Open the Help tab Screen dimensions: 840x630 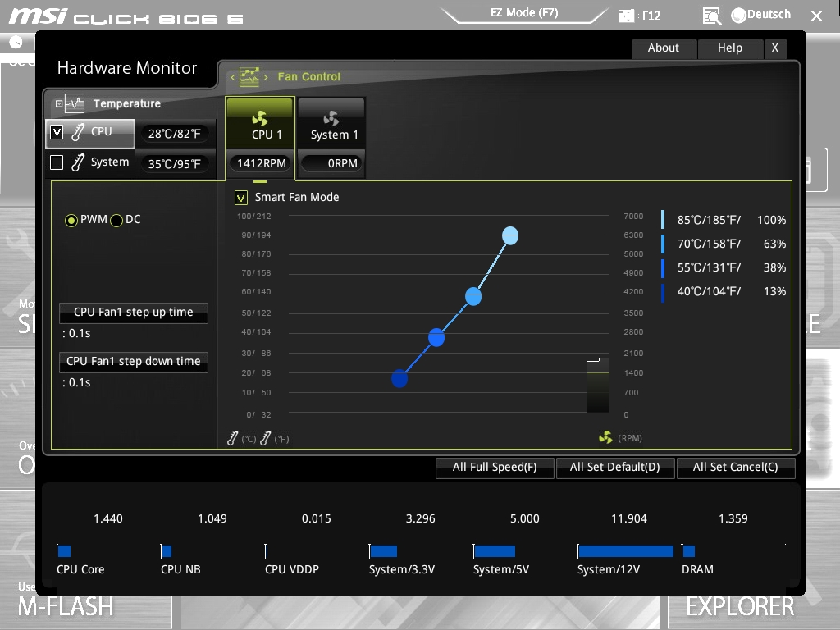(x=730, y=48)
